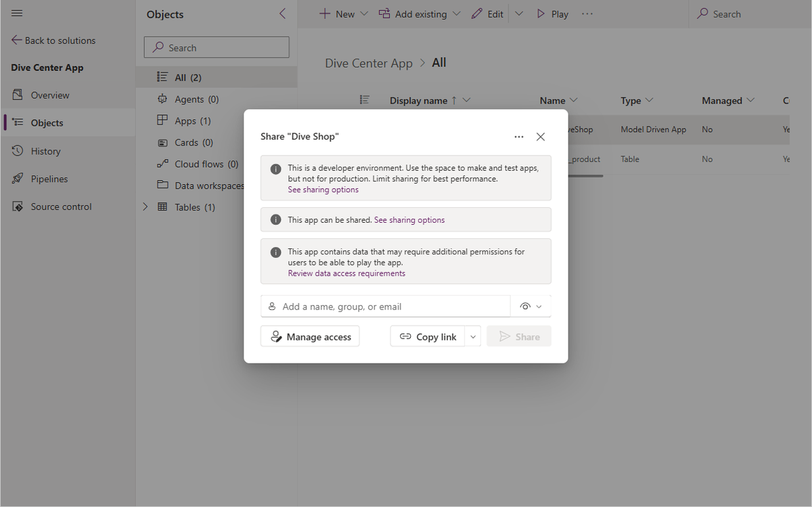Click the info icon of developer environment notice

[x=275, y=169]
